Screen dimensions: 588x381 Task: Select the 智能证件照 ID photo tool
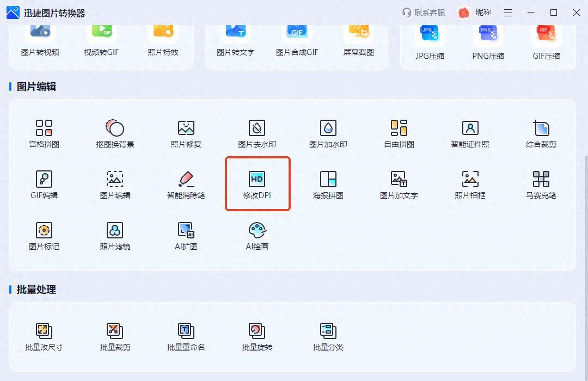point(470,134)
